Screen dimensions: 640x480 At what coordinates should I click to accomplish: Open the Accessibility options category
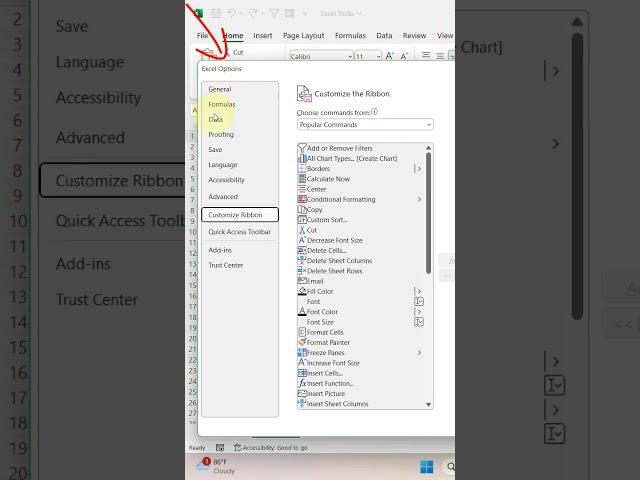pos(226,180)
